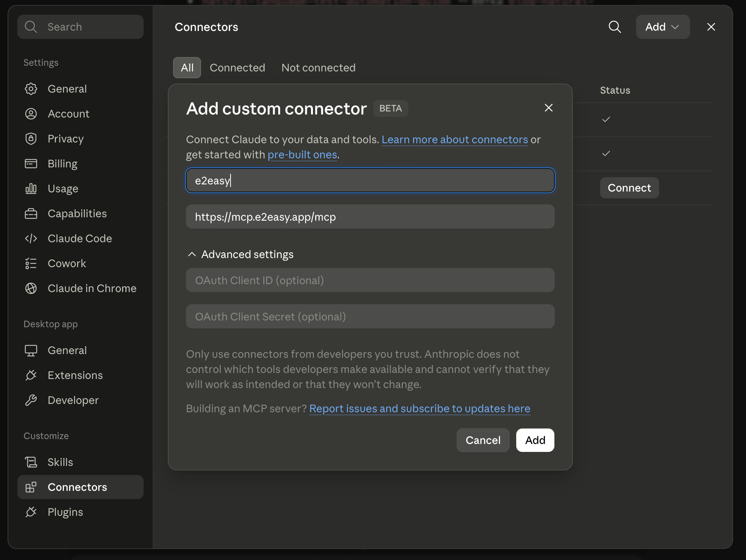
Task: Focus the URL field with https://mcp.e2easy.app/mcp
Action: 370,217
